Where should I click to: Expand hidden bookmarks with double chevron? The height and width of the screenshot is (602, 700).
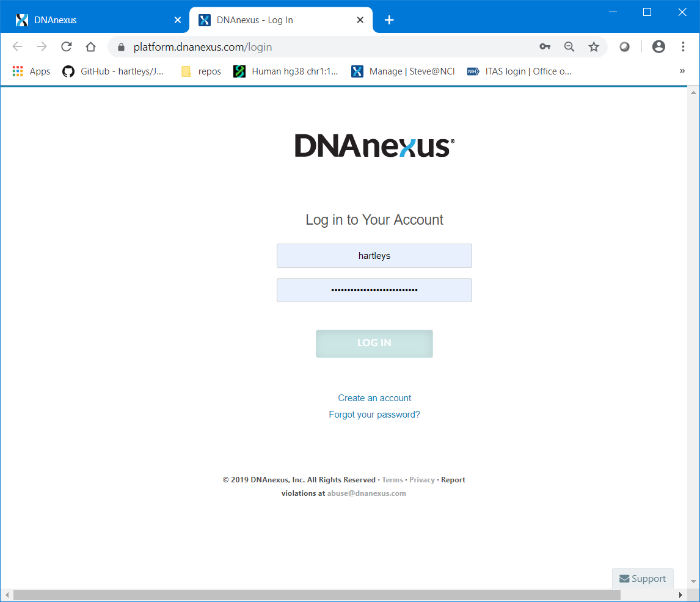pos(682,71)
